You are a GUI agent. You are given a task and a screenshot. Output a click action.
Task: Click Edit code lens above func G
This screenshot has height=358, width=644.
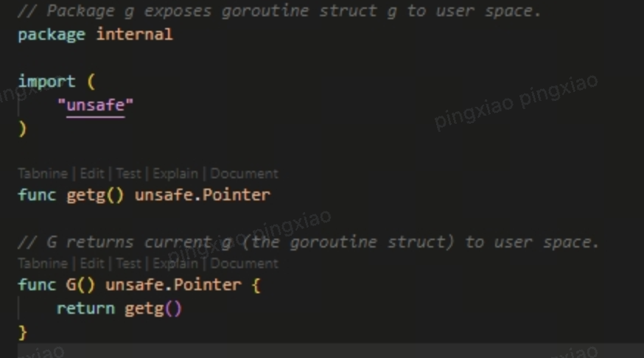tap(92, 263)
